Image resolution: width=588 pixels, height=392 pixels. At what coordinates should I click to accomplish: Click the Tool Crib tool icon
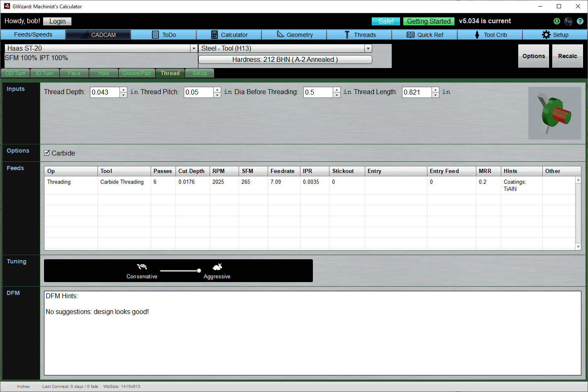click(478, 34)
